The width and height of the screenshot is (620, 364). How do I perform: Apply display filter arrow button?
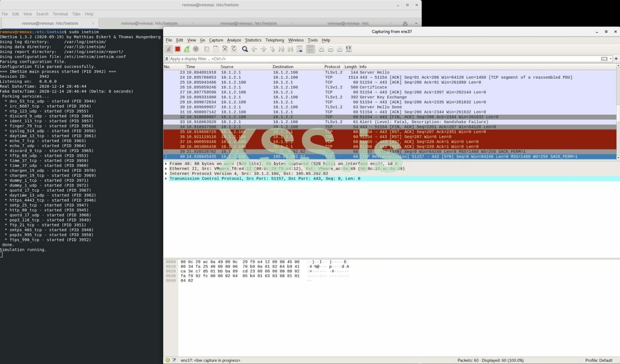pyautogui.click(x=604, y=59)
